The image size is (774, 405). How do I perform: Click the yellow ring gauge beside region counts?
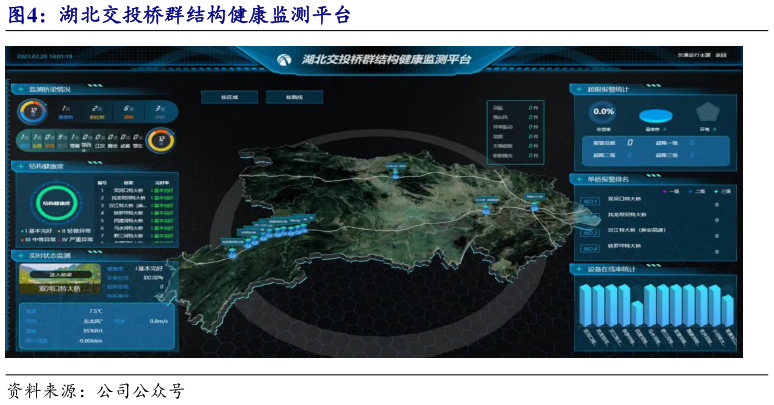161,141
